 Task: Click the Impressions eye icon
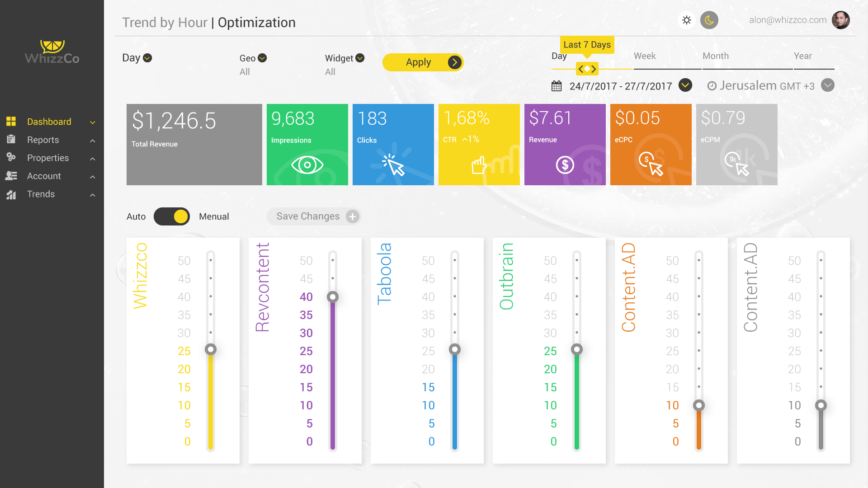click(307, 165)
